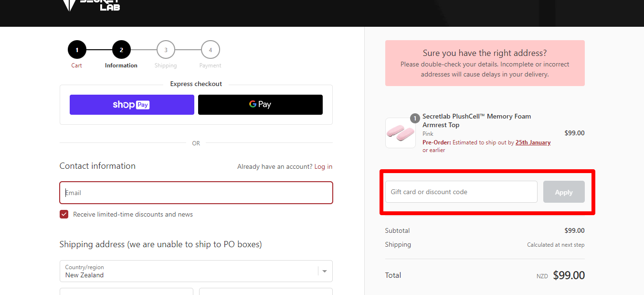Click the Secretlab logo in header

pos(91,5)
